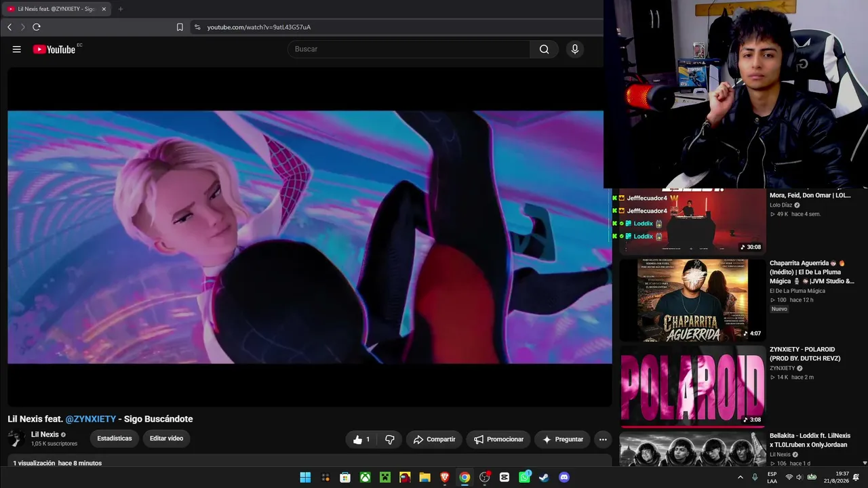Open more actions ellipsis menu
868x488 pixels.
click(x=603, y=439)
